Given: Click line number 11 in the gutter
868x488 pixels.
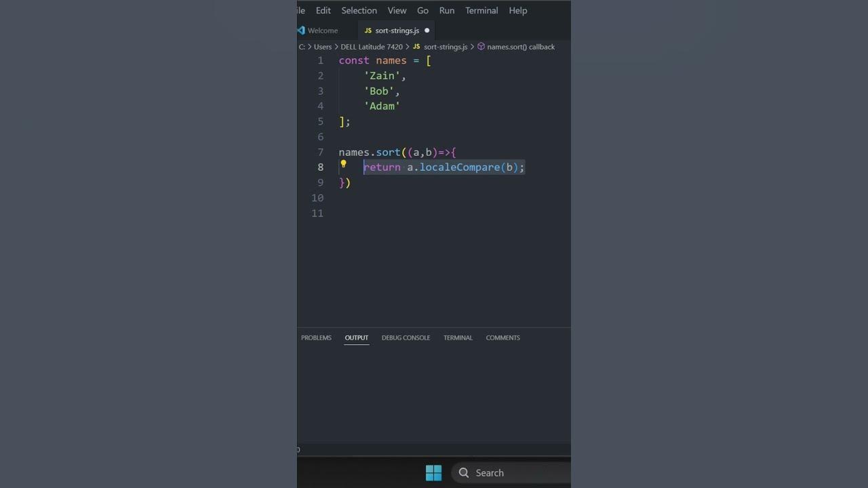Looking at the screenshot, I should click(x=317, y=213).
